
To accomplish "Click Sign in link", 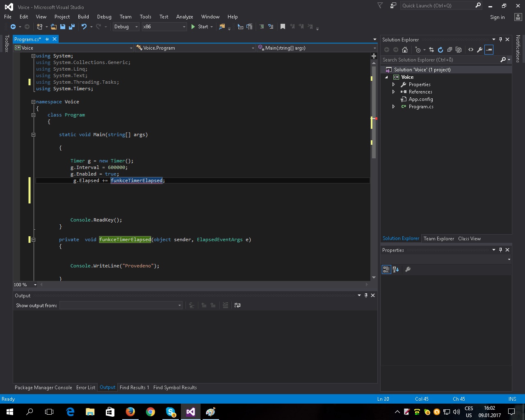I will coord(497,17).
